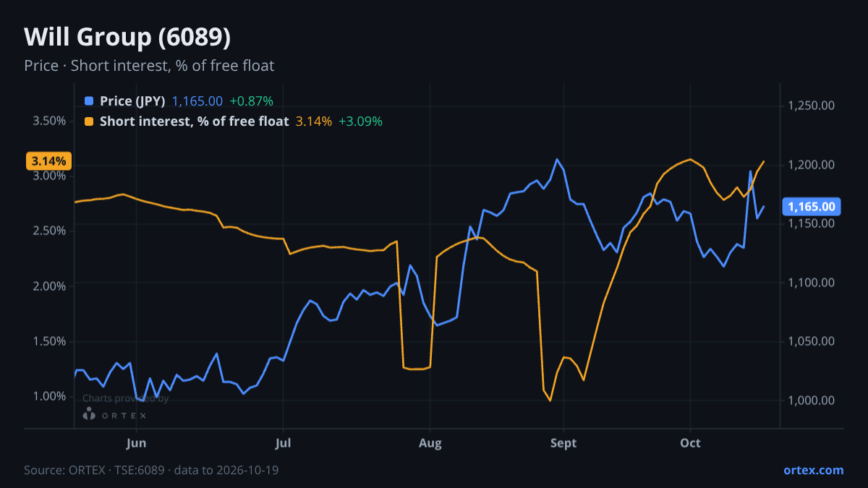Click the 1.50% left axis label
868x488 pixels.
(49, 341)
